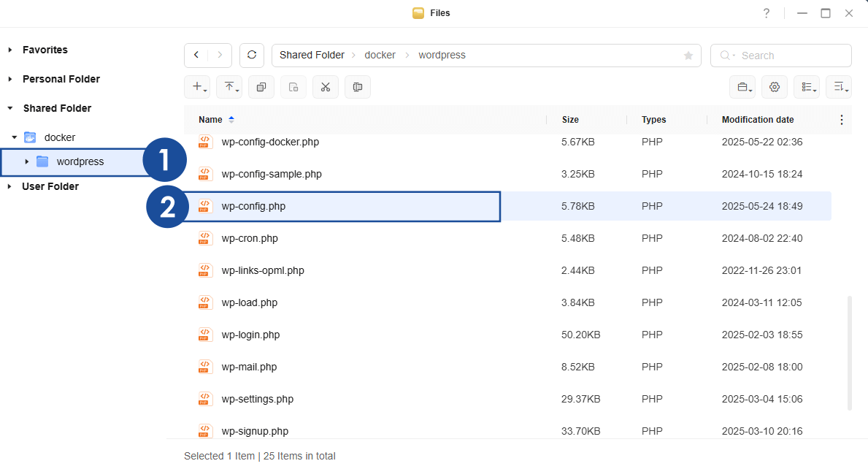Click the wp-mail.php PHP file icon
The width and height of the screenshot is (868, 469).
205,367
